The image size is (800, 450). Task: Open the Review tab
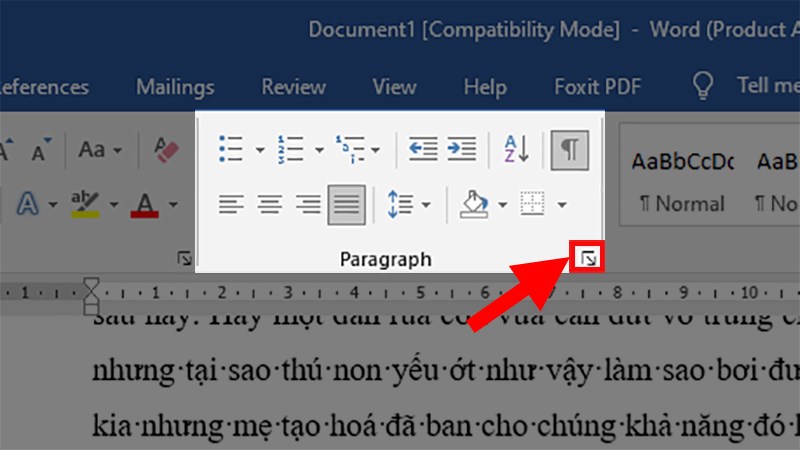click(293, 87)
